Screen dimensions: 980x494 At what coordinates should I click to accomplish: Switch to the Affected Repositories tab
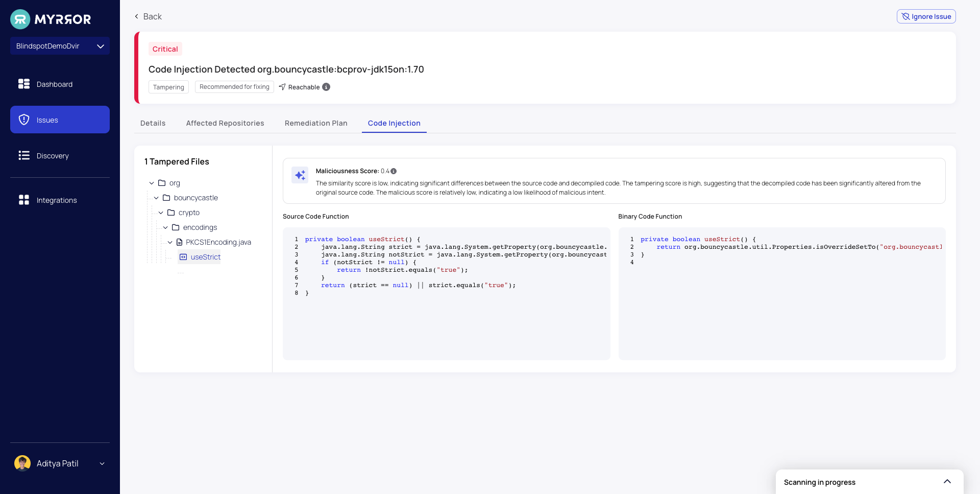(x=225, y=123)
